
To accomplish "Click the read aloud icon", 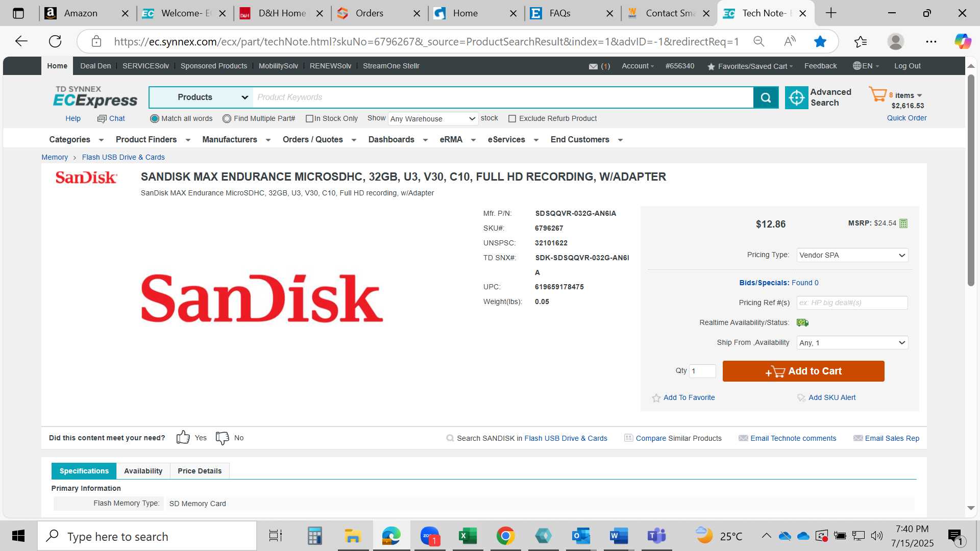I will pyautogui.click(x=790, y=41).
